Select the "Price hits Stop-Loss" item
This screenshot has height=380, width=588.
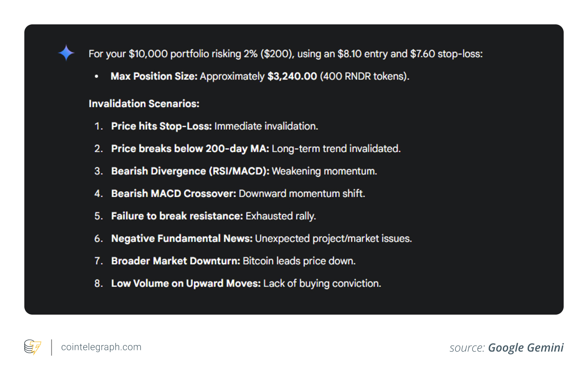pyautogui.click(x=161, y=126)
